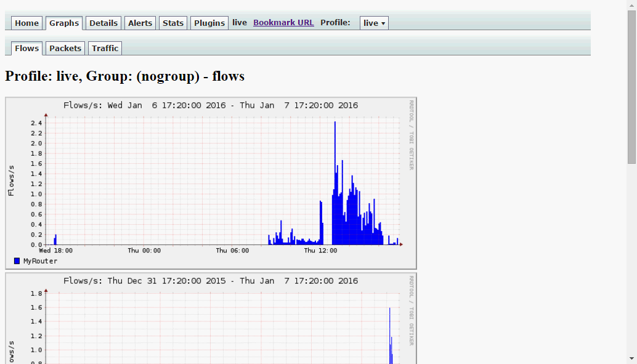The image size is (637, 364).
Task: Click the daily Flows/s graph
Action: click(211, 183)
